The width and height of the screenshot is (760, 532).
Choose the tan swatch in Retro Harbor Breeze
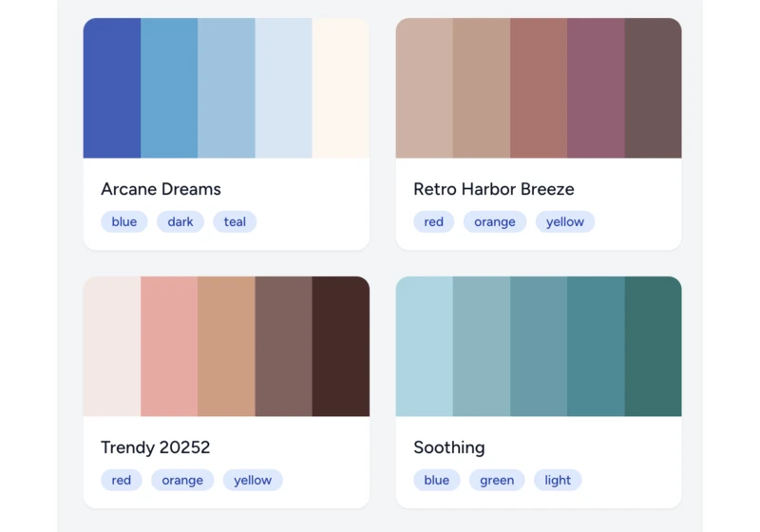coord(482,87)
